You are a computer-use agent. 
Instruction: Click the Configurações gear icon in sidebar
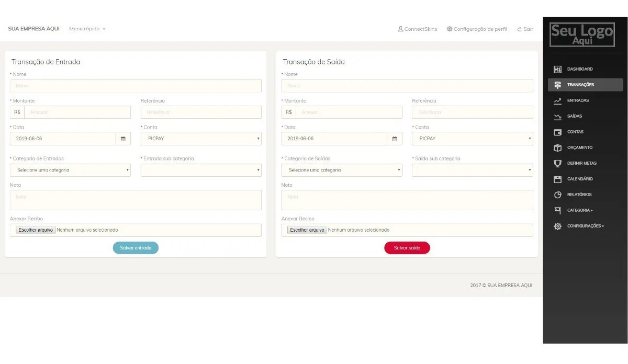[x=557, y=226]
